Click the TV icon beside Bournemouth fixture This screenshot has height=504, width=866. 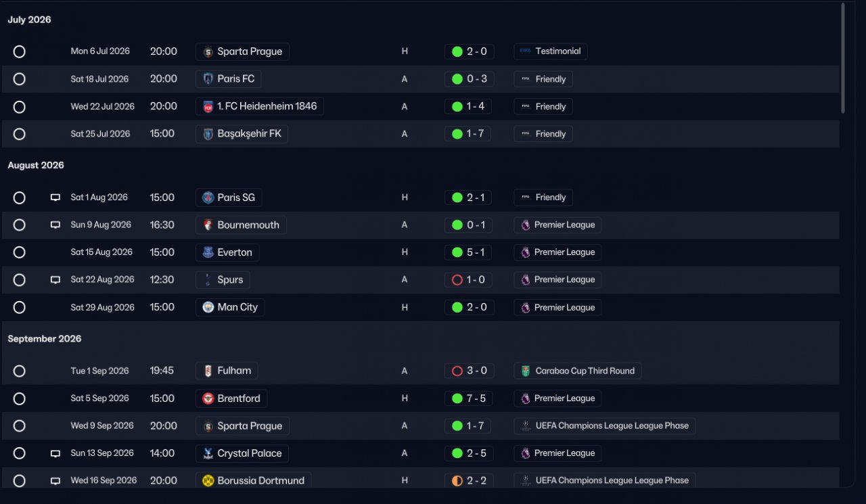pyautogui.click(x=55, y=225)
